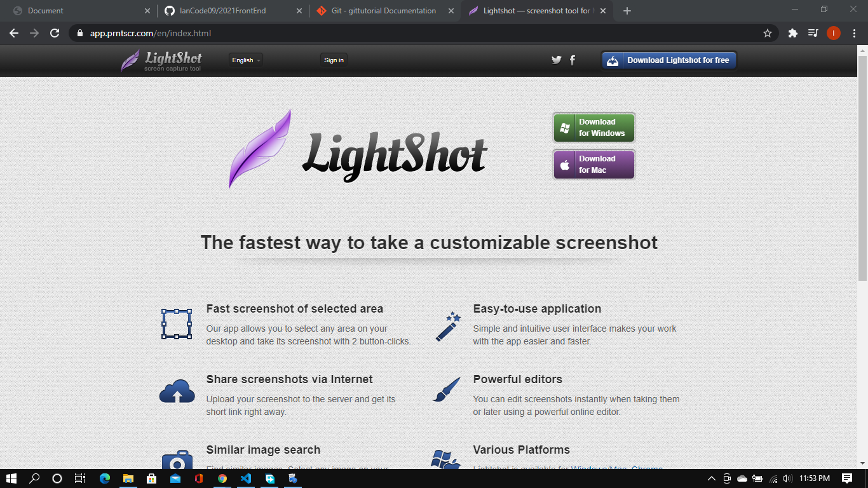Open the volume control tray icon

click(x=788, y=478)
